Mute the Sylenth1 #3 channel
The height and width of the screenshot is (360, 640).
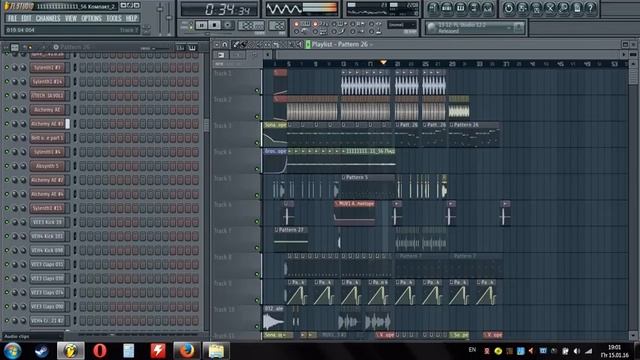tap(7, 68)
